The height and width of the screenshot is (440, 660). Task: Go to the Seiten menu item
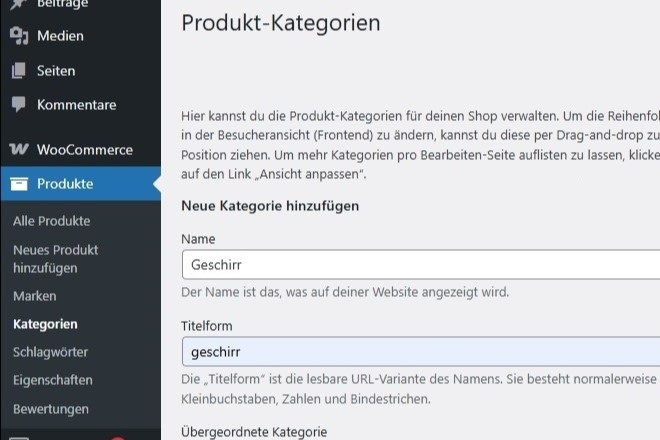coord(56,71)
